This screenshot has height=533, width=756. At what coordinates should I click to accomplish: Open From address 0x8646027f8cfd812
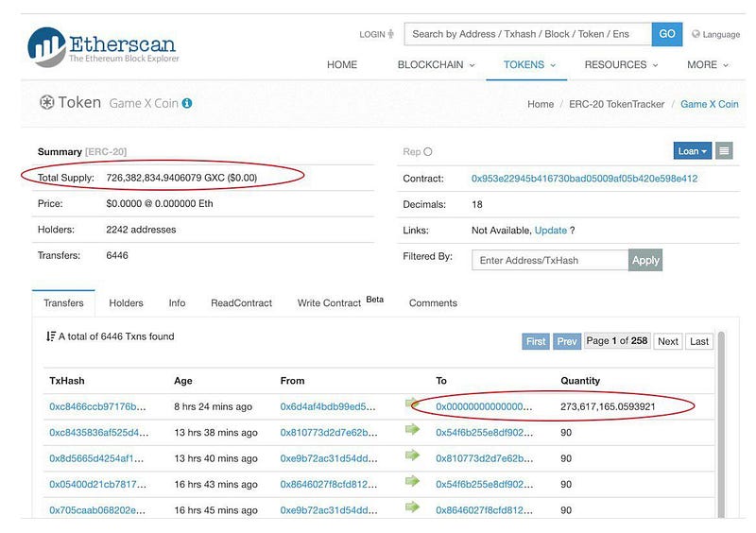pos(328,484)
